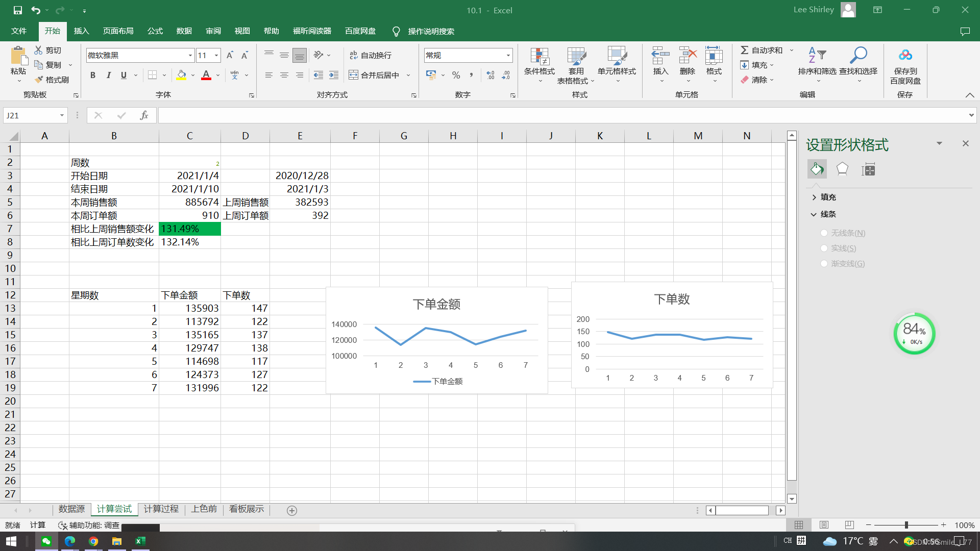Click the green cell showing 131.49%
The image size is (980, 551).
[x=189, y=229]
